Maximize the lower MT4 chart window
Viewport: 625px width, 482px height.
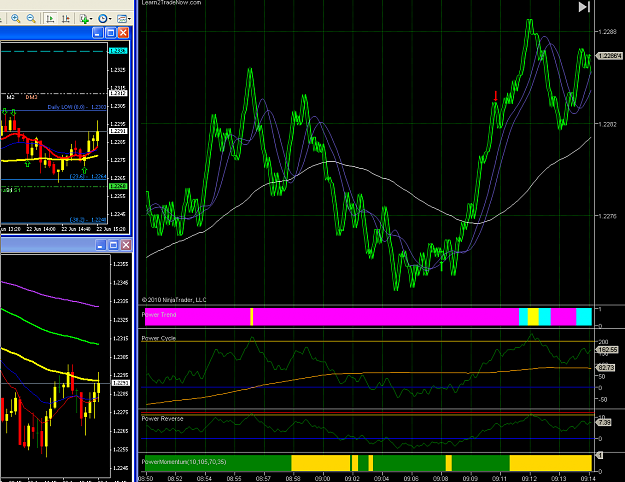click(113, 245)
